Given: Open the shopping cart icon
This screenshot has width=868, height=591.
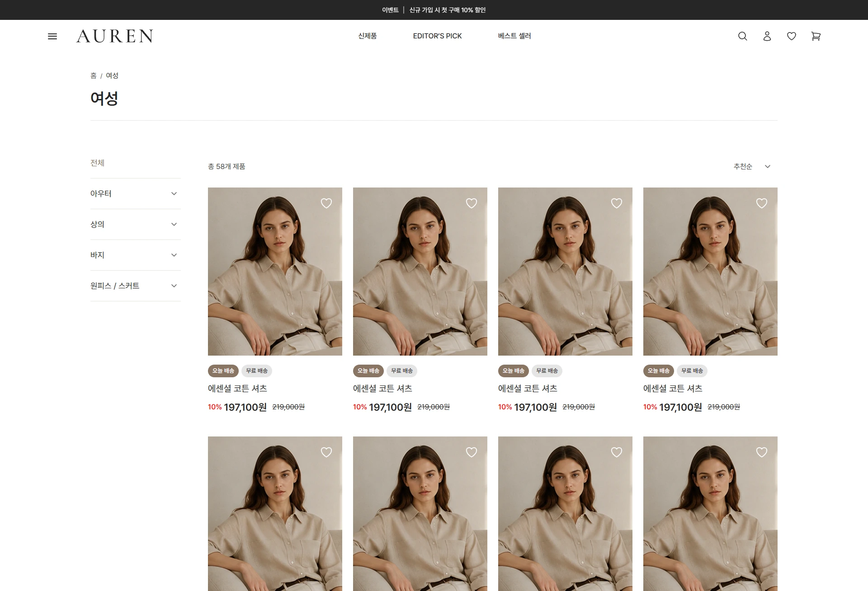Looking at the screenshot, I should [816, 36].
